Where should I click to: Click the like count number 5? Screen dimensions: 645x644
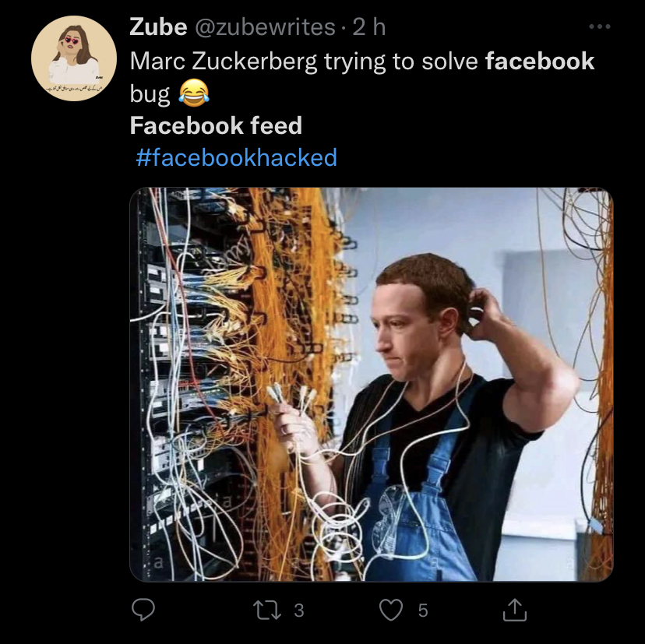point(423,611)
